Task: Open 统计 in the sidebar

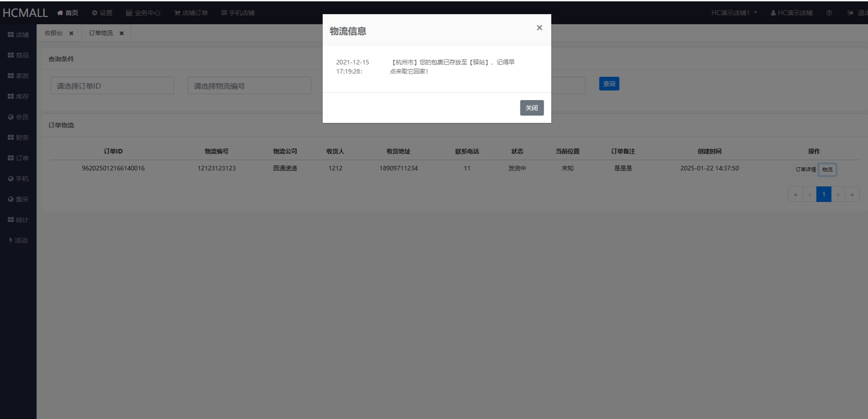Action: click(x=18, y=220)
